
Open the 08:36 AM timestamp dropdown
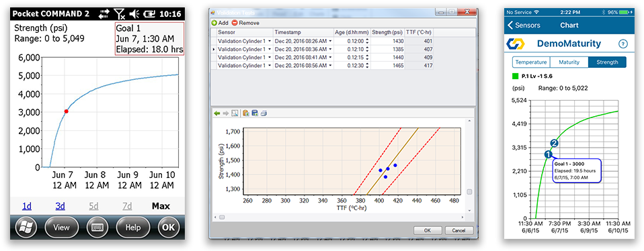tap(330, 49)
